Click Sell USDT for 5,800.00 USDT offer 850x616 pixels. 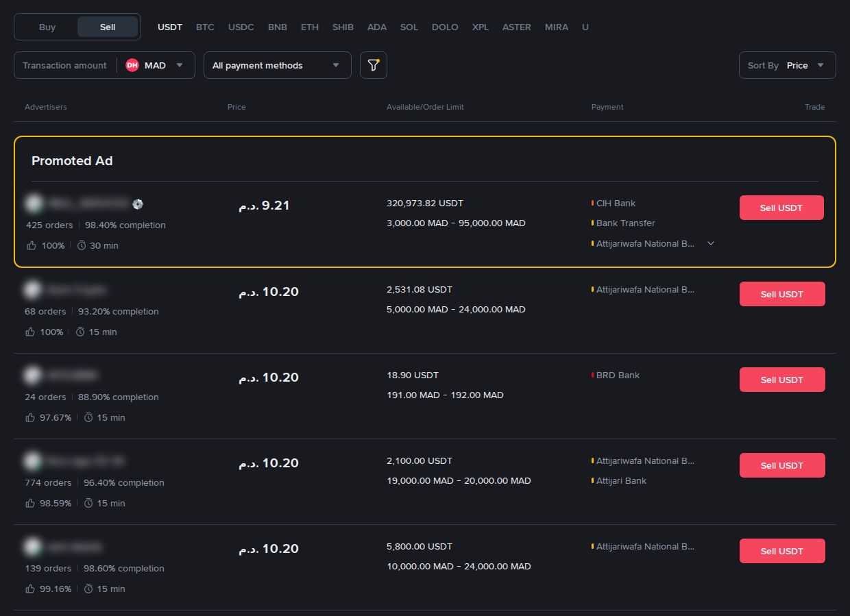pyautogui.click(x=782, y=551)
